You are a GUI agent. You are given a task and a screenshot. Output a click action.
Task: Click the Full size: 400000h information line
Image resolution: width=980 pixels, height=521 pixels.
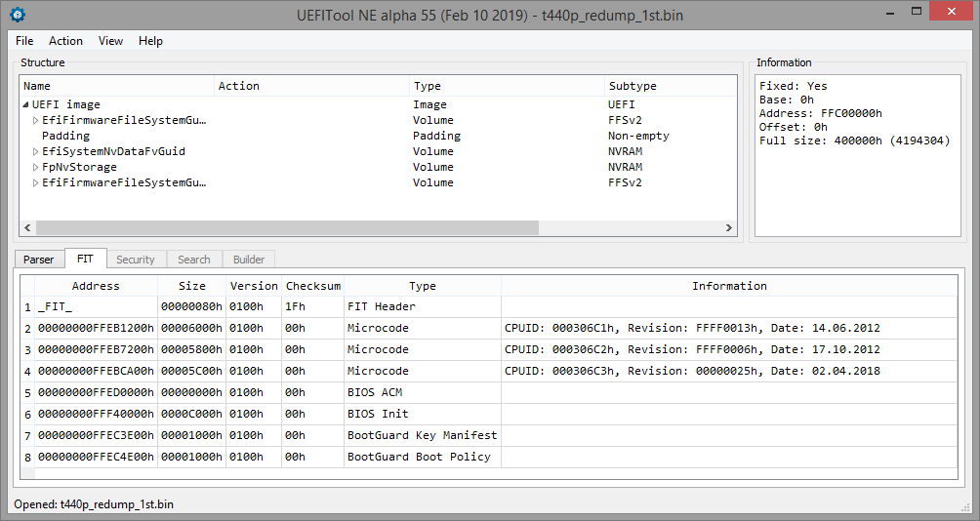[x=854, y=141]
